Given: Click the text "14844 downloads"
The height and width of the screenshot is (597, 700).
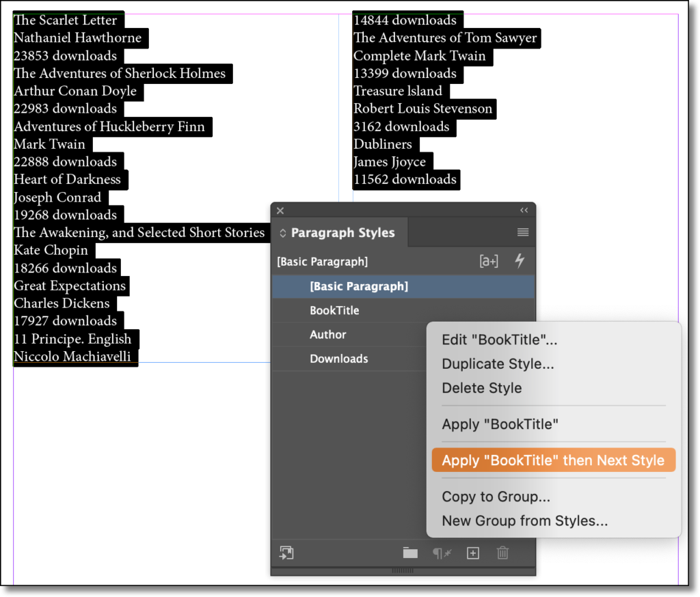Looking at the screenshot, I should pyautogui.click(x=405, y=20).
